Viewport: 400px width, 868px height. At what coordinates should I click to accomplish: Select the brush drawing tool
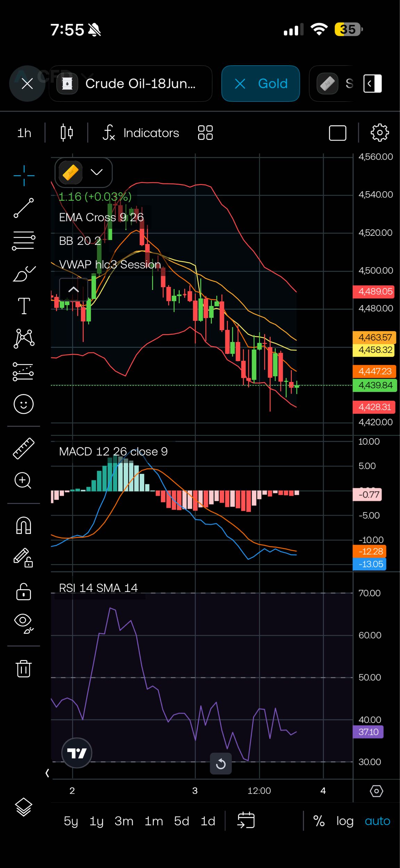click(x=24, y=274)
